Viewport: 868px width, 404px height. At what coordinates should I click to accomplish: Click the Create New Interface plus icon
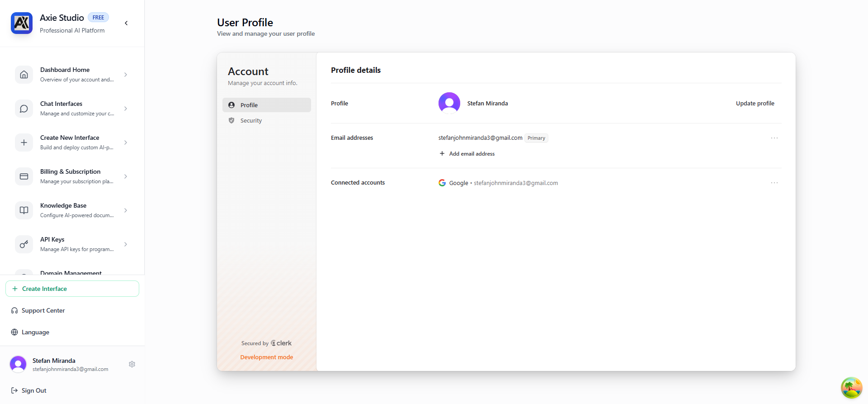coord(24,143)
